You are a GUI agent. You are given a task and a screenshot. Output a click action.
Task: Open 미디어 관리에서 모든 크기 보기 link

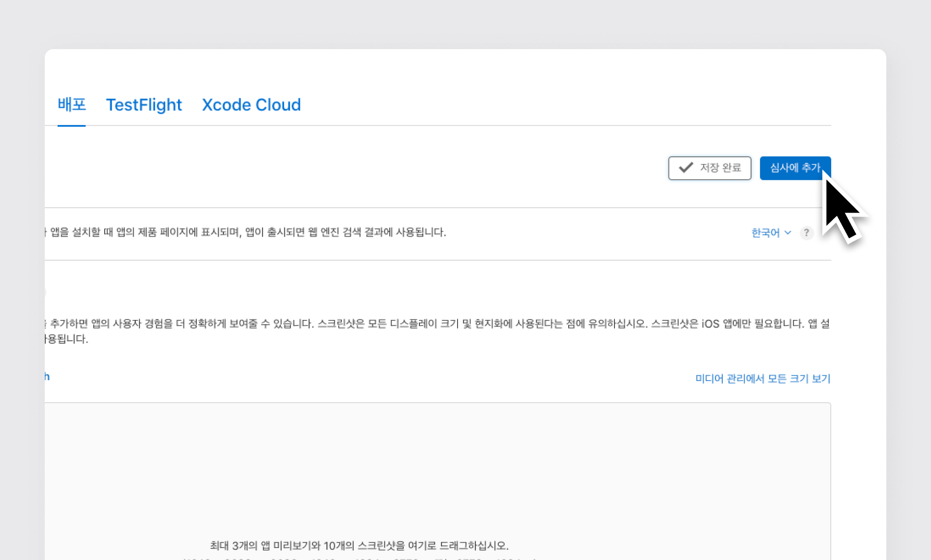(763, 378)
